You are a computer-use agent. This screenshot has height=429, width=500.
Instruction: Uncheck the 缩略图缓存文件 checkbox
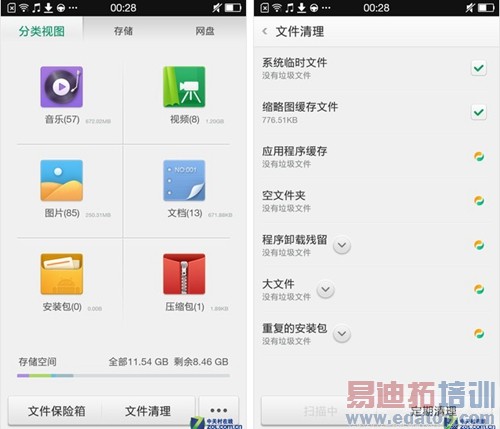pyautogui.click(x=479, y=112)
